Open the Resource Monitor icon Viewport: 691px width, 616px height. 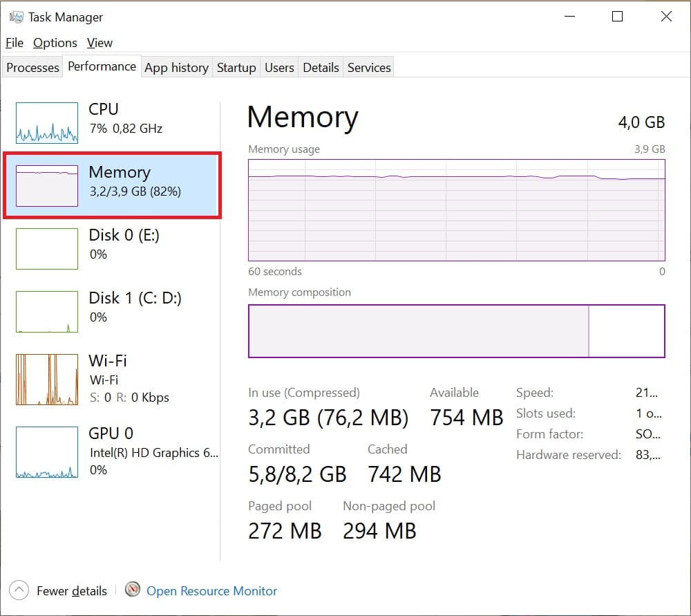point(132,590)
